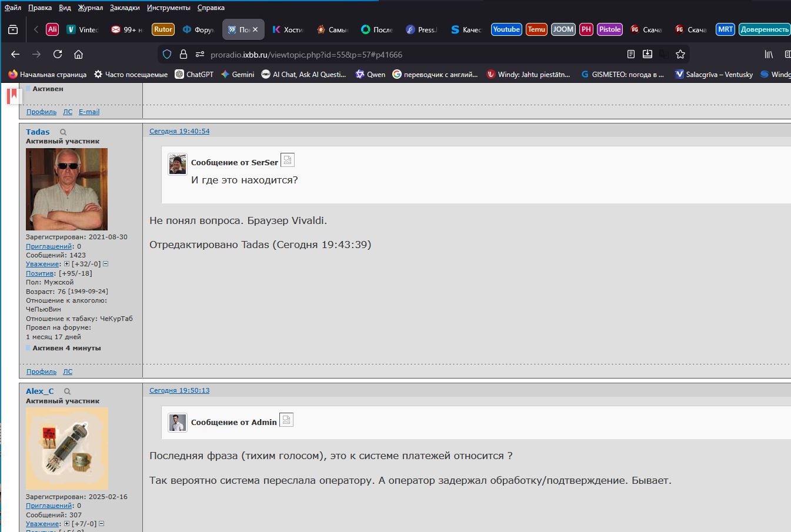
Task: Toggle reader view for this page
Action: pos(631,54)
